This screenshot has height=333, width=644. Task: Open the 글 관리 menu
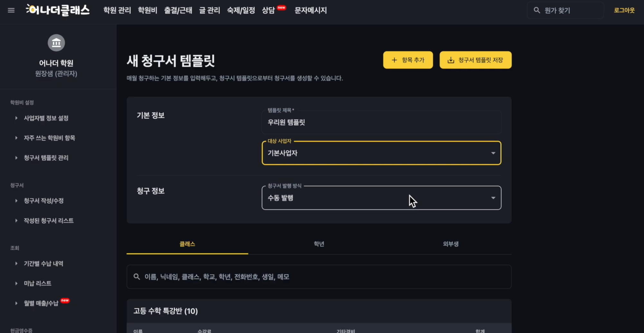click(210, 10)
